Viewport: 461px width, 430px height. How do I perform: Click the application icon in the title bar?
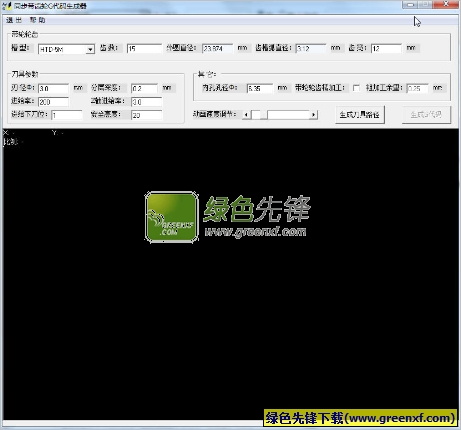tap(7, 6)
